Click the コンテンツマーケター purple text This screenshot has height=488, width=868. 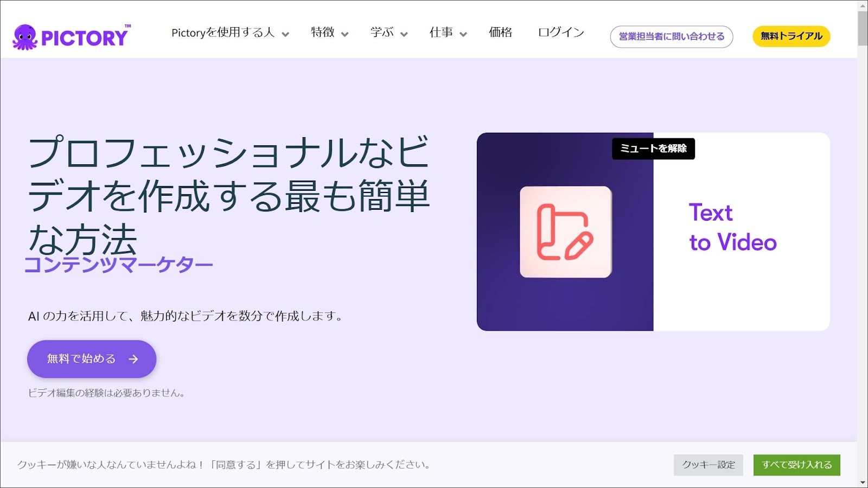point(118,265)
